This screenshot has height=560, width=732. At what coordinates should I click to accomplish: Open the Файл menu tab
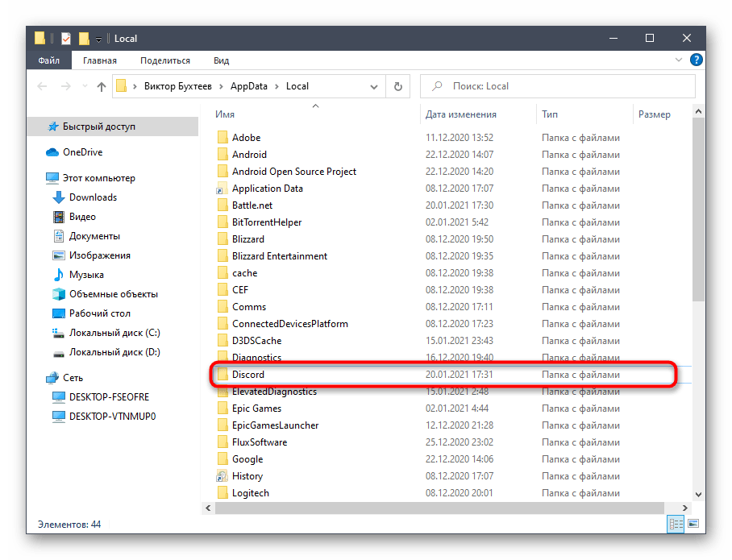coord(49,60)
